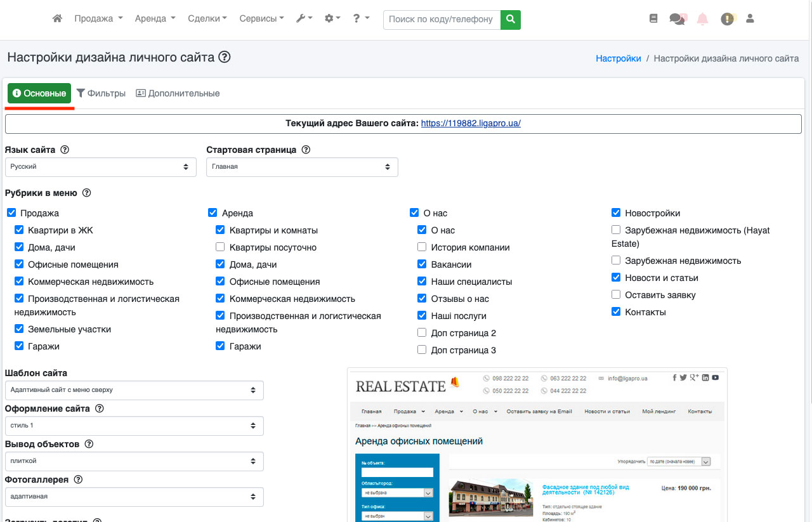The height and width of the screenshot is (522, 812).
Task: Tick the История компании checkbox
Action: tap(422, 247)
